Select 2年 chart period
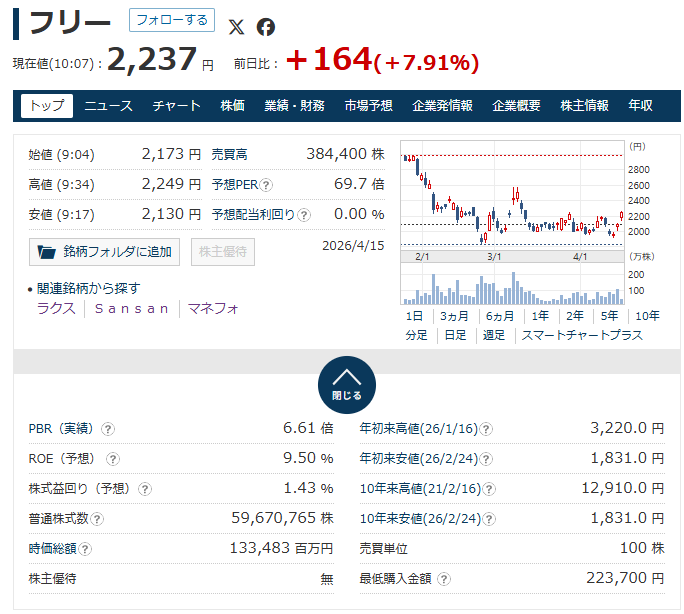The image size is (684, 614). 575,316
